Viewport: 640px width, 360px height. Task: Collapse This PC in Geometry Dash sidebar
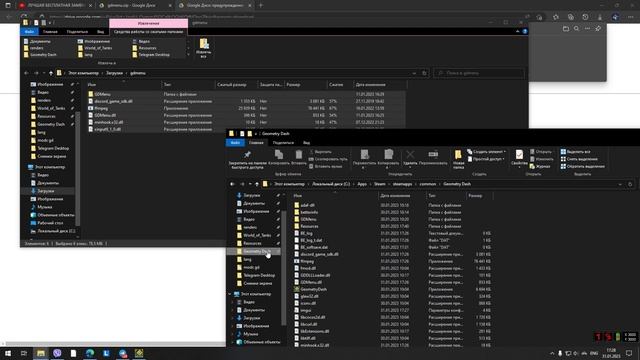pos(230,294)
